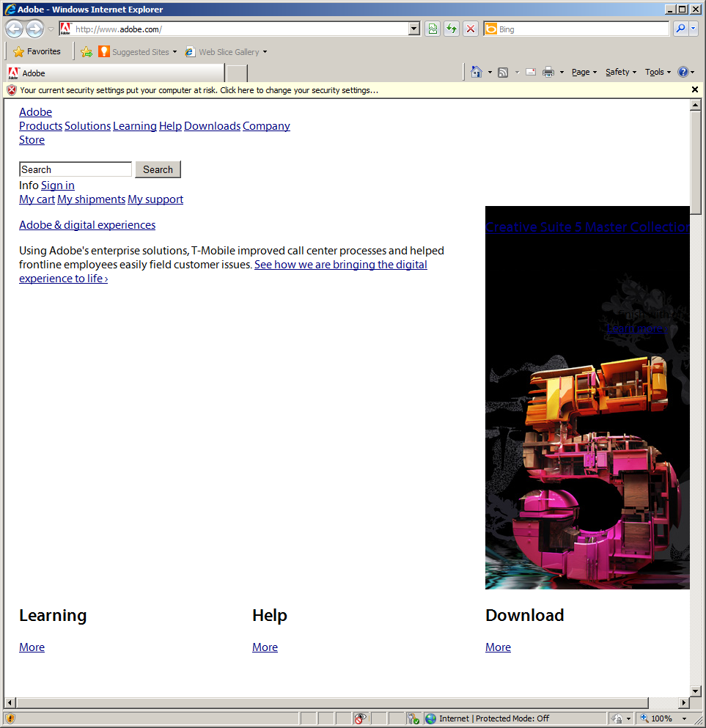706x728 pixels.
Task: Open the My shipments link
Action: tap(92, 199)
